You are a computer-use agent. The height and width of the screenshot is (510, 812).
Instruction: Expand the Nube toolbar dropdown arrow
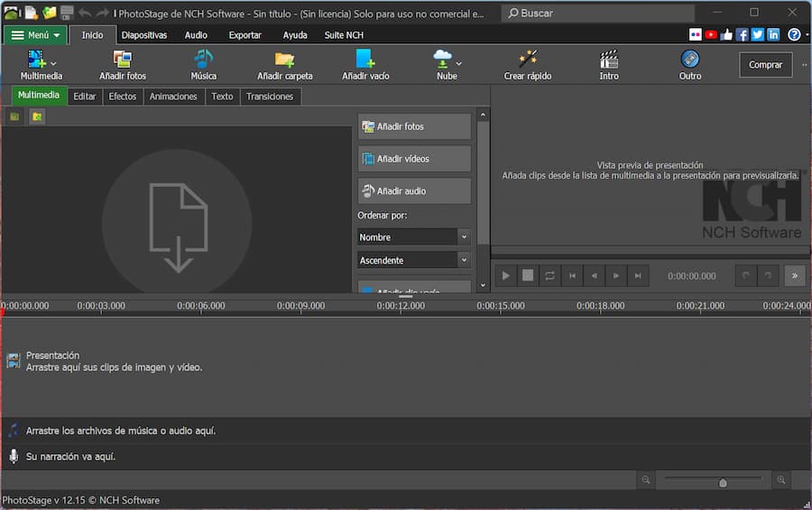click(458, 64)
